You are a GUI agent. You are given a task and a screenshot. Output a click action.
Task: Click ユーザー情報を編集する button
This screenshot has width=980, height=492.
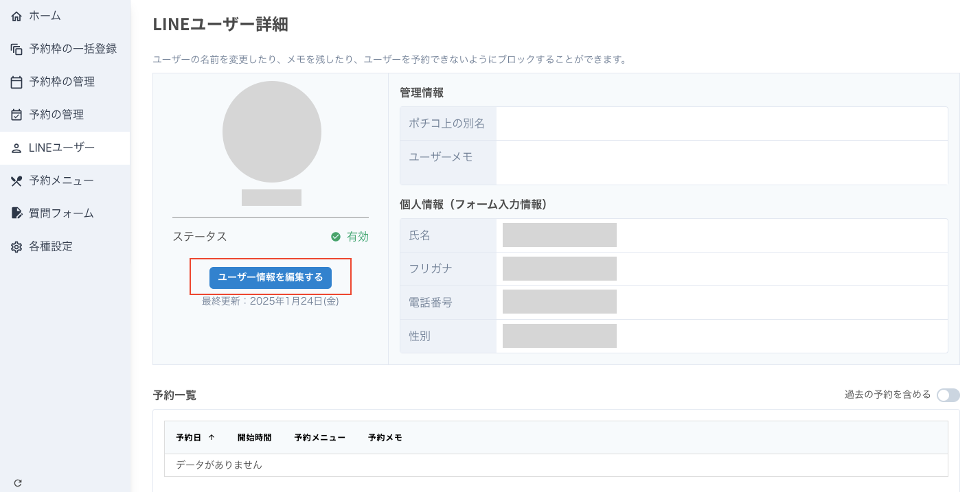(x=271, y=277)
